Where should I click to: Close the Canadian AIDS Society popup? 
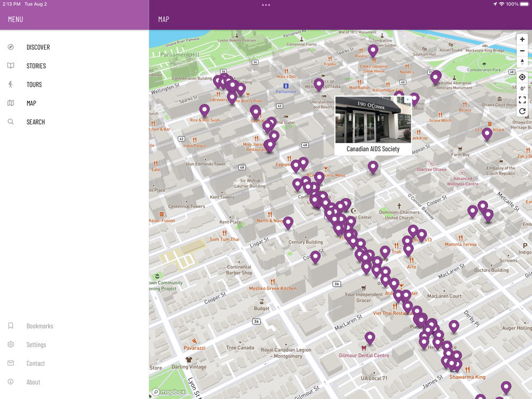point(408,99)
